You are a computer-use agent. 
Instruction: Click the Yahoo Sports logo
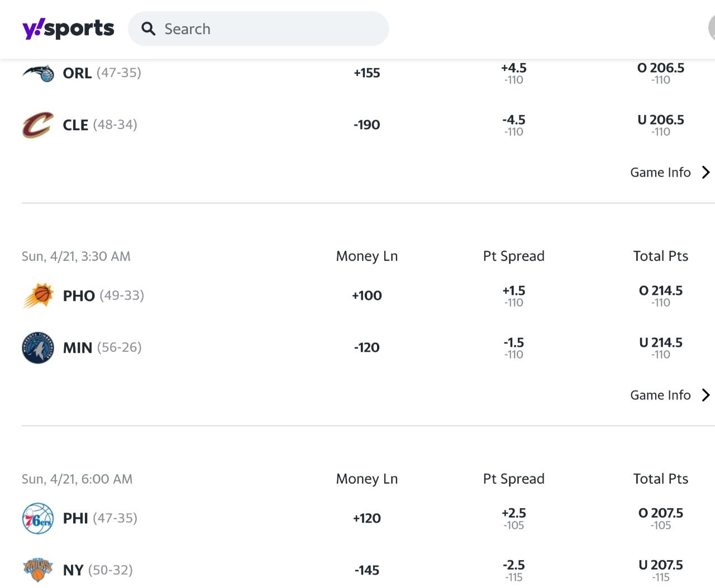68,28
